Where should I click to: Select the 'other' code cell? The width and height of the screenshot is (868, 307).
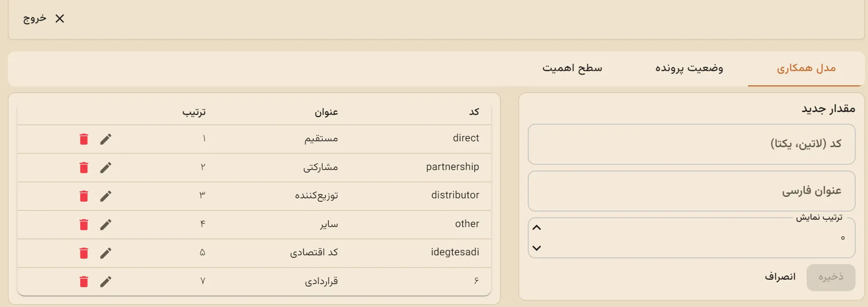tap(467, 224)
